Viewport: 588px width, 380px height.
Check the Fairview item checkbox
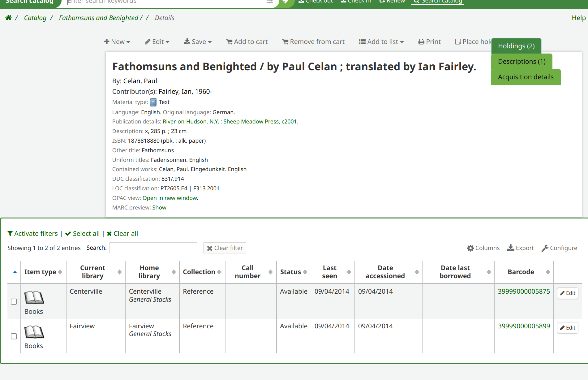(14, 336)
